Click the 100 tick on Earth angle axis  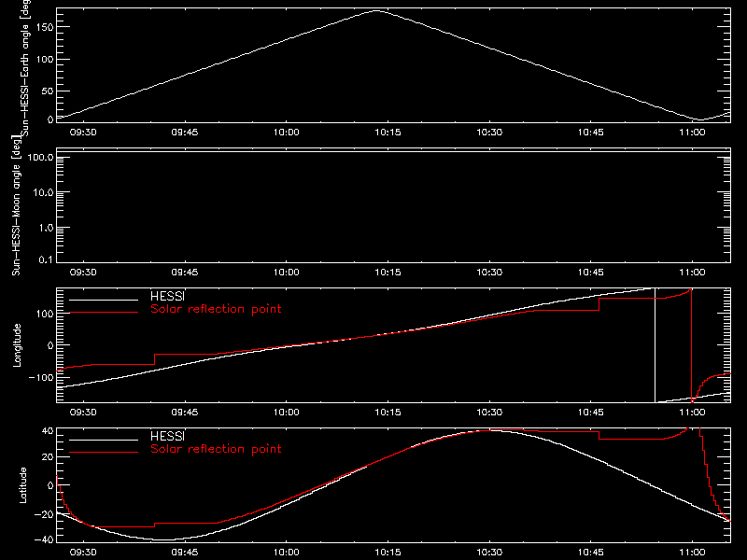[45, 59]
